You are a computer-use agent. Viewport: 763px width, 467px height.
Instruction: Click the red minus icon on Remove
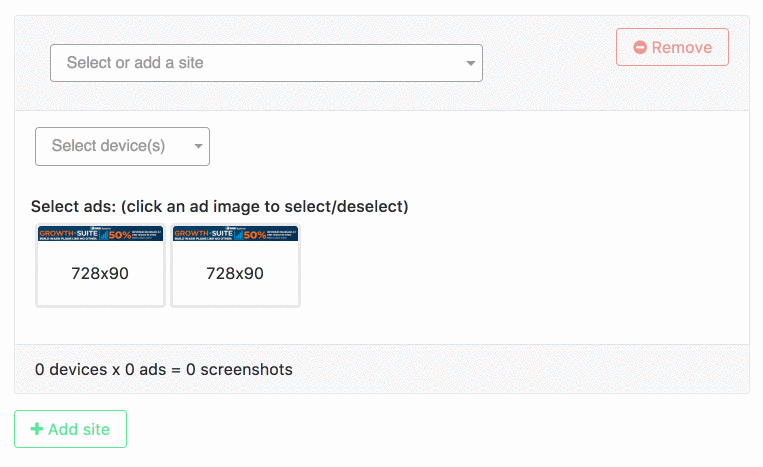640,47
